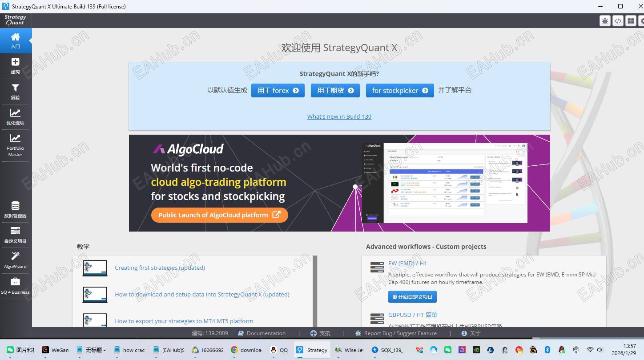Open the code editor icon in the top toolbar
The image size is (644, 360).
point(618,21)
